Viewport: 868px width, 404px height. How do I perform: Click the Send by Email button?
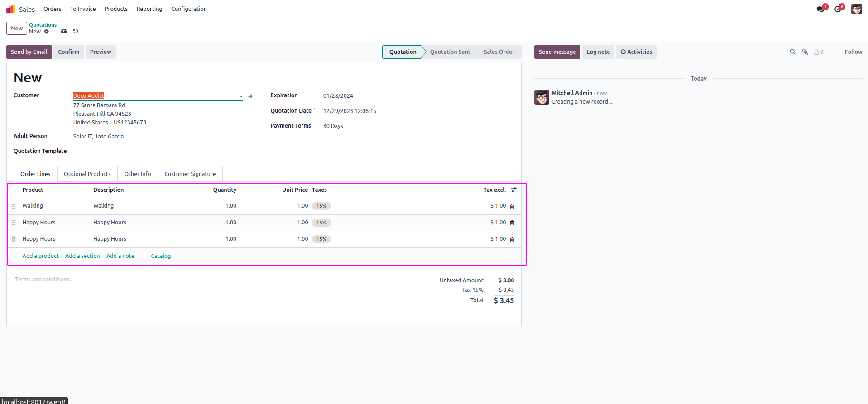(29, 52)
